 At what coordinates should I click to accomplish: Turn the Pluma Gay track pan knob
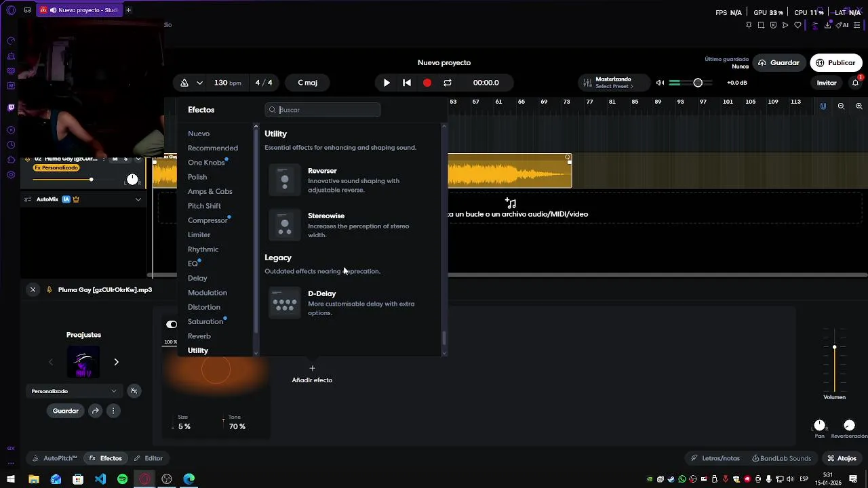(132, 180)
